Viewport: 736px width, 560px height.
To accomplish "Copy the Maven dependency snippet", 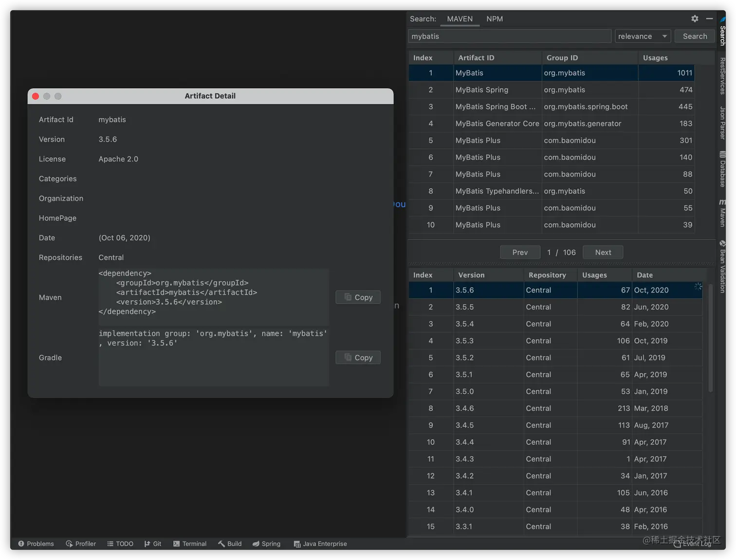I will pyautogui.click(x=358, y=297).
